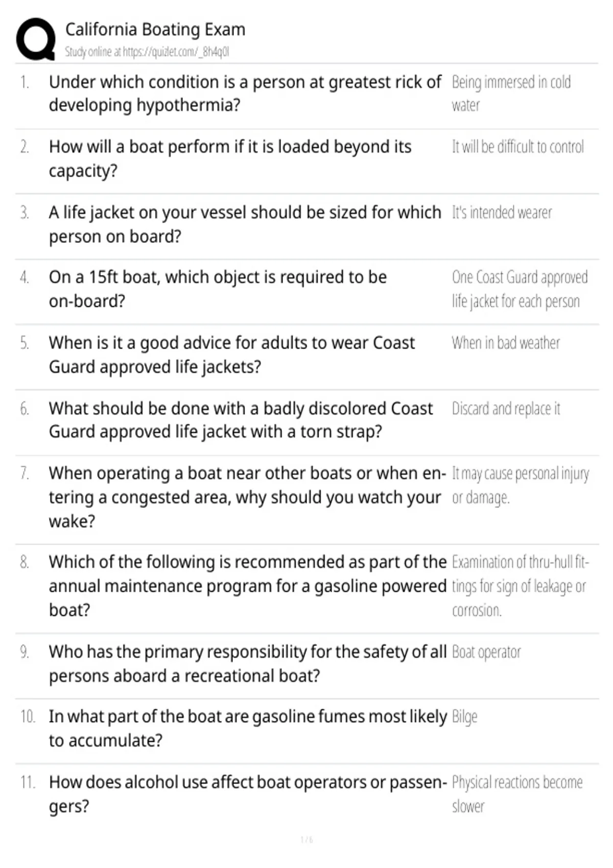Select question 2 about overloaded boat

pos(230,159)
